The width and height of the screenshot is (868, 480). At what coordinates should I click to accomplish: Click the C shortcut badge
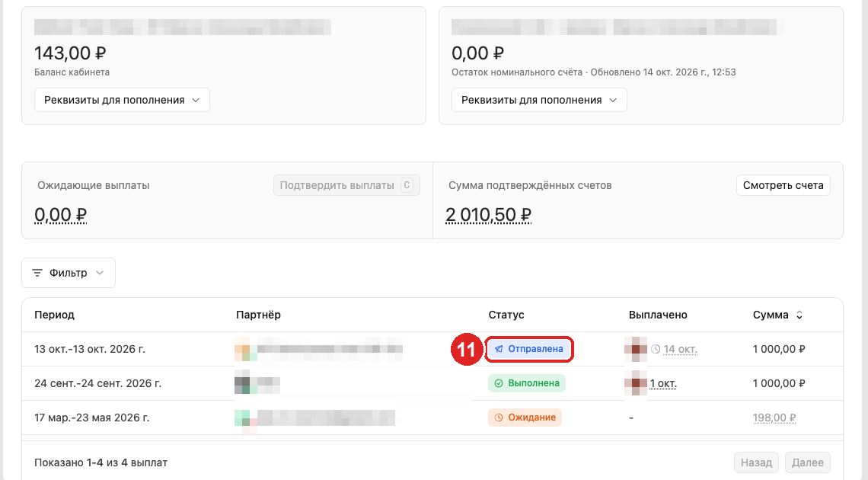pos(407,185)
